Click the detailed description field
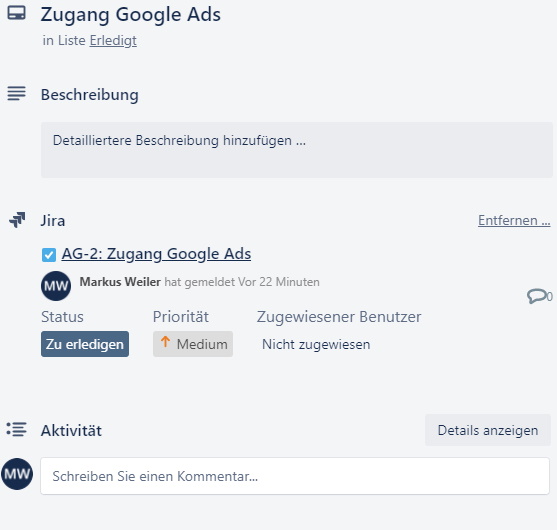This screenshot has width=557, height=530. 297,150
